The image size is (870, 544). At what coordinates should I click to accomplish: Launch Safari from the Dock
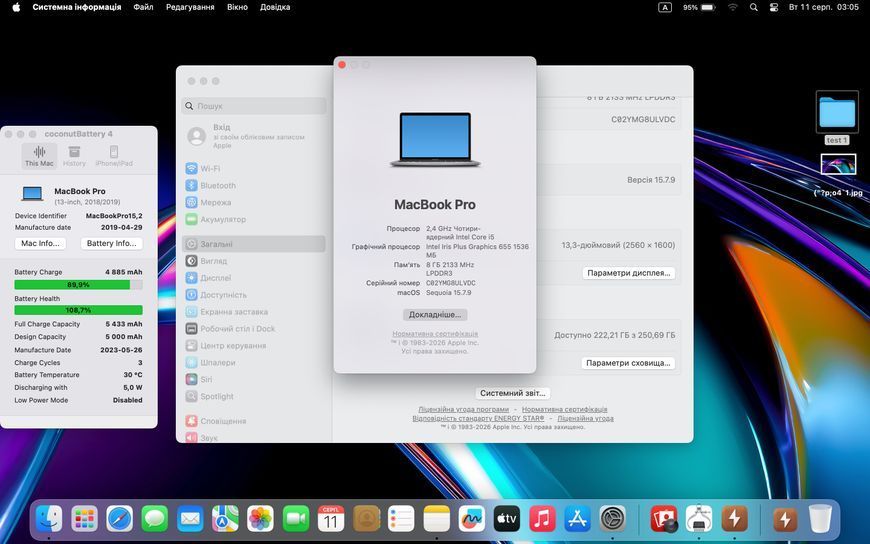click(119, 520)
